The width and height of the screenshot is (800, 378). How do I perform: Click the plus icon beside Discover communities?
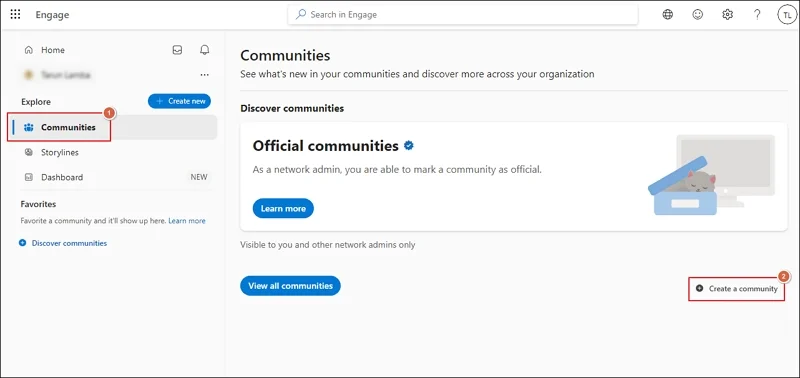(x=22, y=243)
